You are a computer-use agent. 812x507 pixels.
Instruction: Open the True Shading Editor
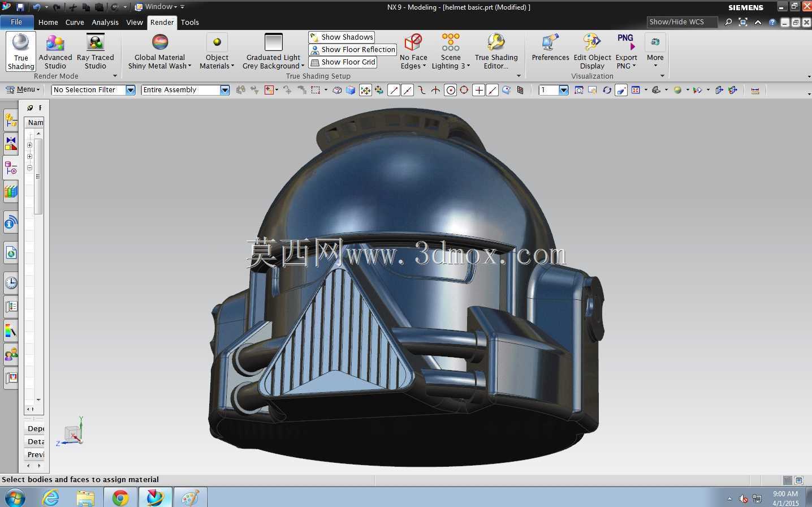(496, 51)
